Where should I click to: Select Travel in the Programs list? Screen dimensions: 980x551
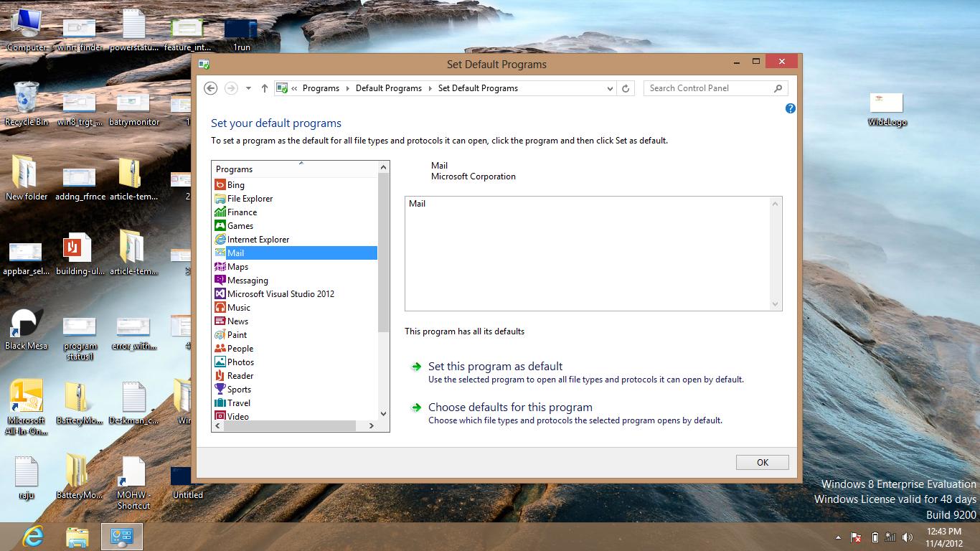296,403
